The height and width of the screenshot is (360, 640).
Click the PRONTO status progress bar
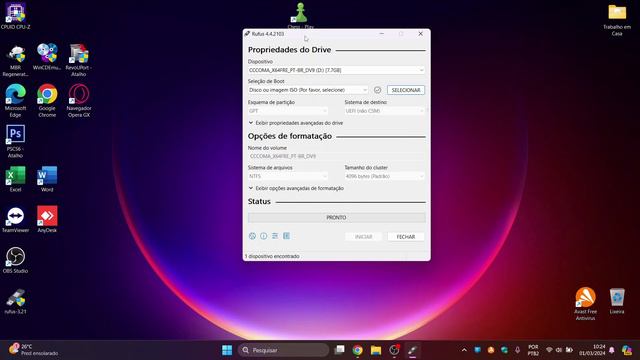(336, 218)
